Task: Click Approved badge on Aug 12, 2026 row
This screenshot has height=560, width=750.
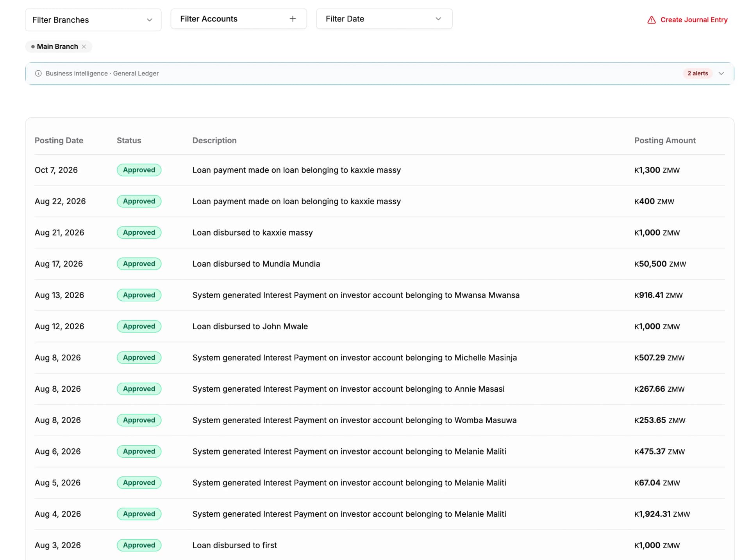Action: [x=139, y=326]
